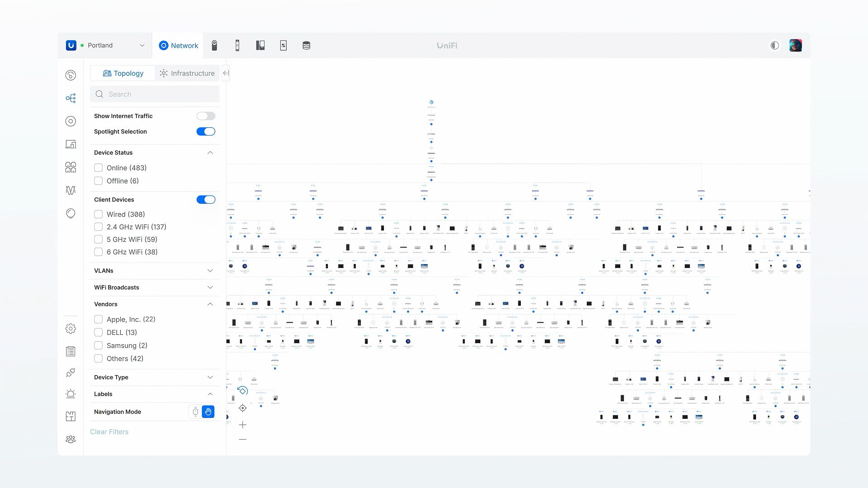
Task: Toggle the dark/light theme icon
Action: pos(774,45)
